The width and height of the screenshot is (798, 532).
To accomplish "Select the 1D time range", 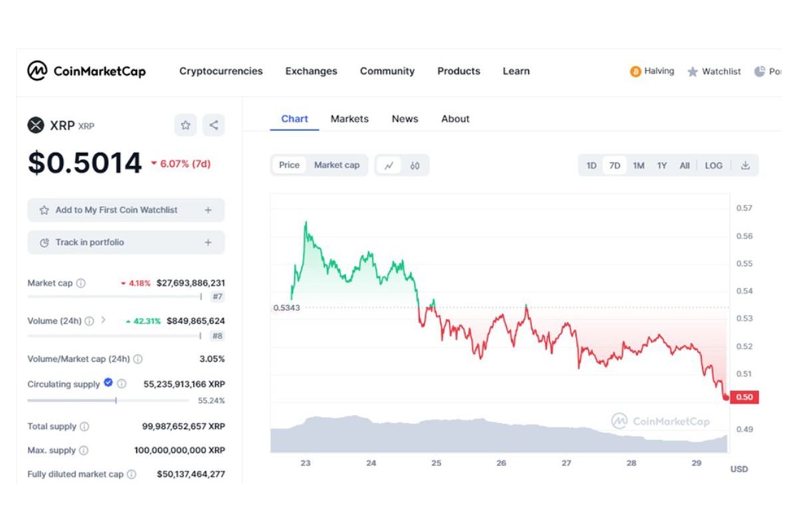I will (x=591, y=166).
